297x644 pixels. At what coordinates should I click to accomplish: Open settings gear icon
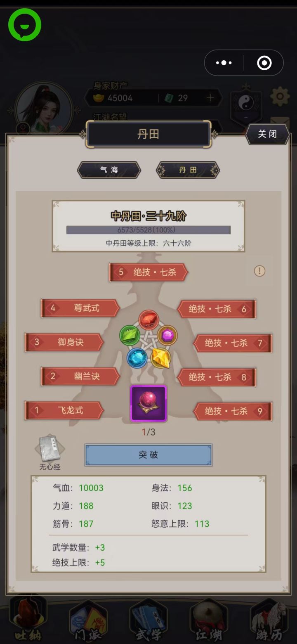coord(280,97)
